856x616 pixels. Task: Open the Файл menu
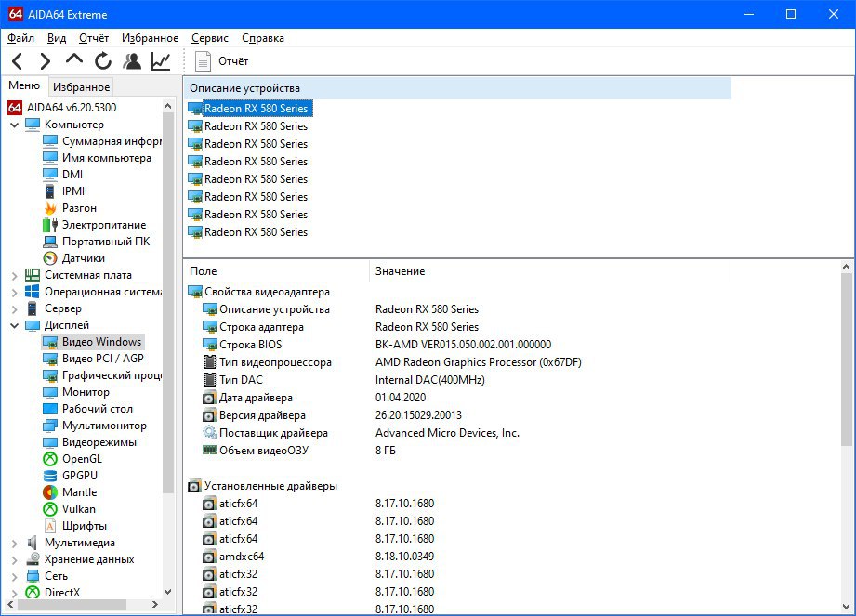tap(20, 38)
